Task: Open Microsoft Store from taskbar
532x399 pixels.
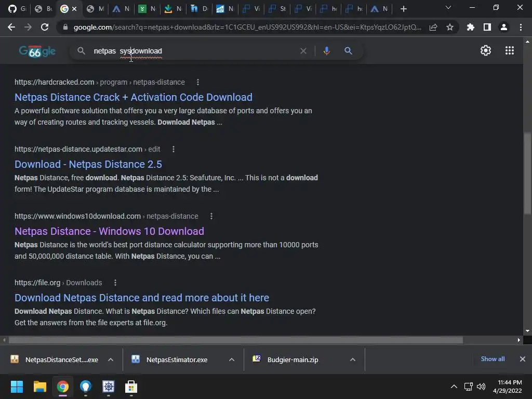Action: pos(131,387)
